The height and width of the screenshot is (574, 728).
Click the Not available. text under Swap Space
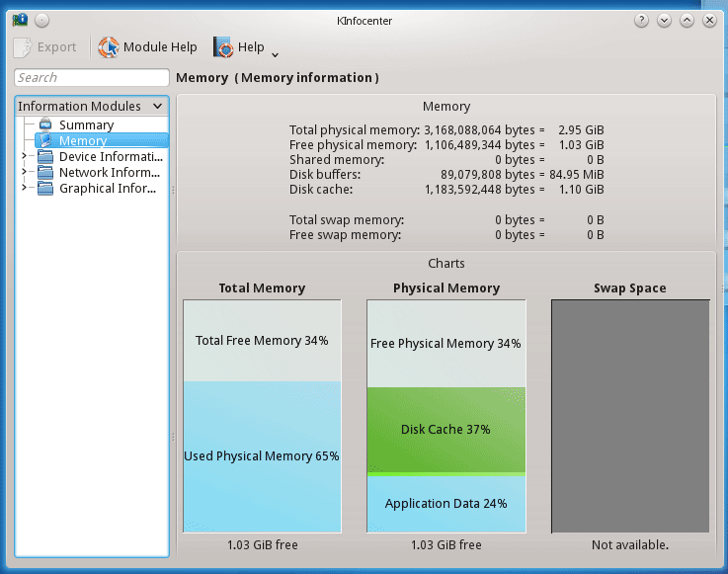coord(630,544)
